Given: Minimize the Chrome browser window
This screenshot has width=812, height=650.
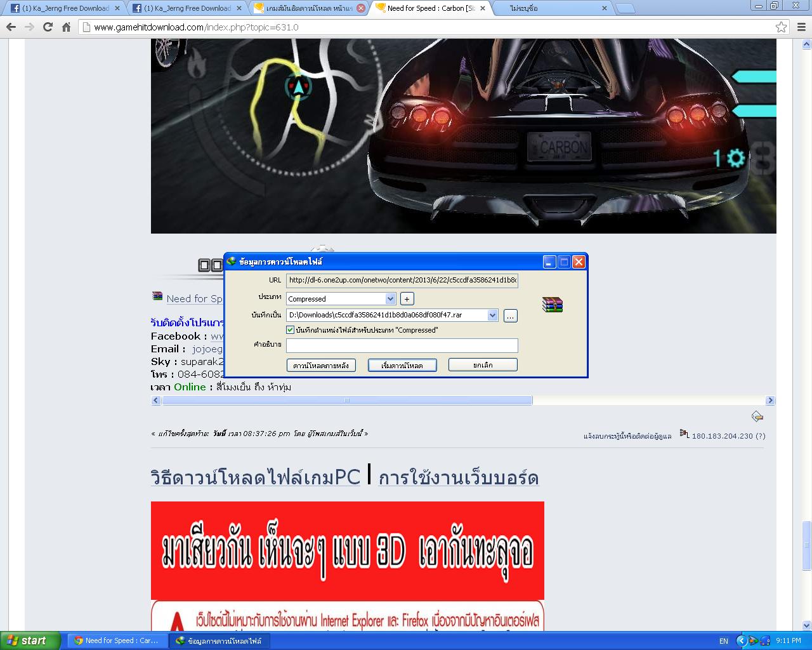Looking at the screenshot, I should [x=759, y=6].
